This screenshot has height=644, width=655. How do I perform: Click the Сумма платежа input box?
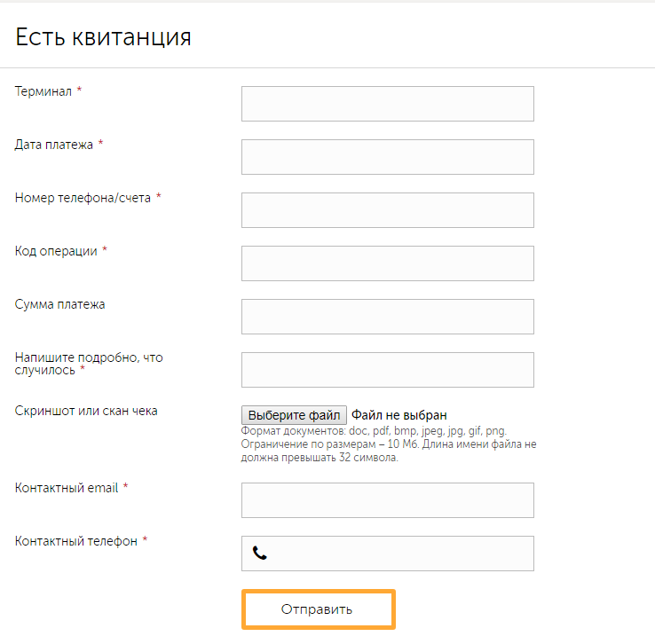(x=387, y=317)
